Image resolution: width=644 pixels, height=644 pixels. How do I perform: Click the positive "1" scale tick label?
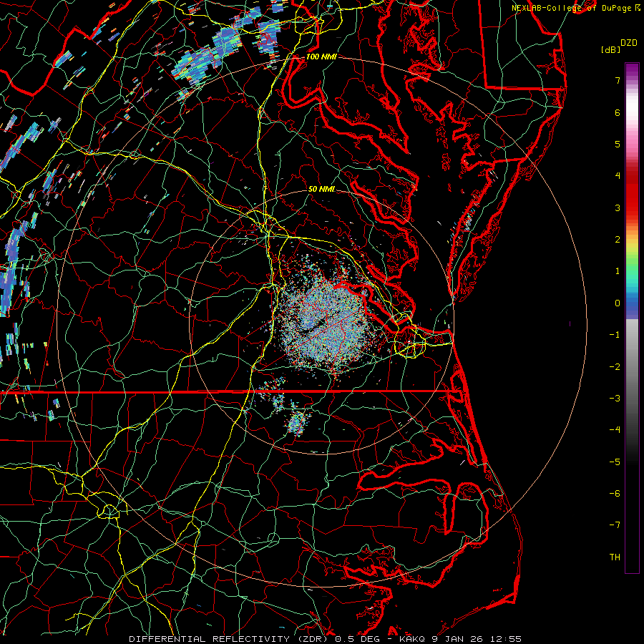pyautogui.click(x=618, y=271)
